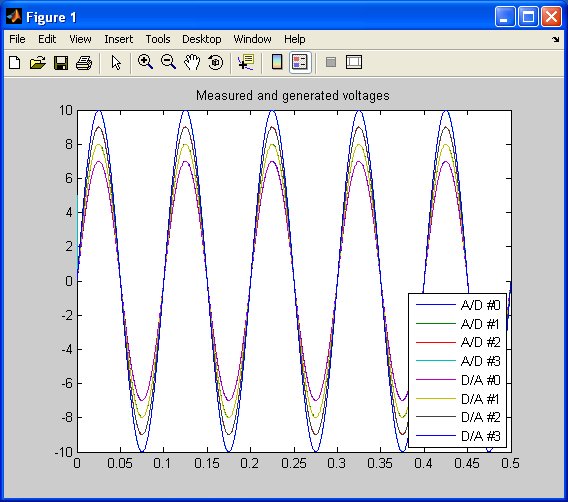Hide plot tools with the gray square icon

[331, 62]
